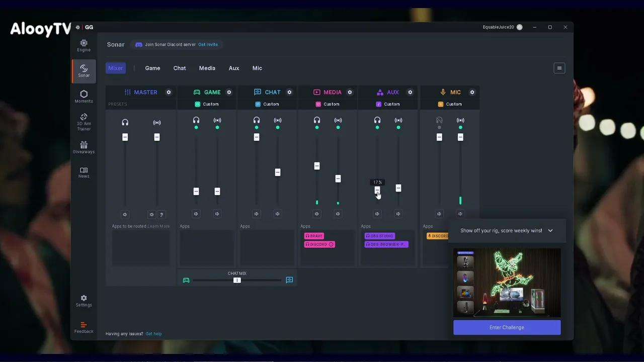This screenshot has width=644, height=362.
Task: Click the OBS STUDIO app tag in Aux
Action: (x=380, y=236)
